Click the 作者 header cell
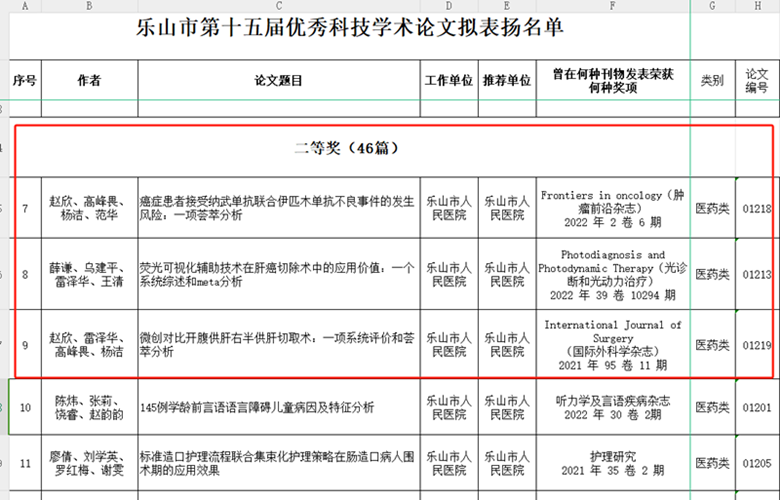This screenshot has width=780, height=500. 90,80
